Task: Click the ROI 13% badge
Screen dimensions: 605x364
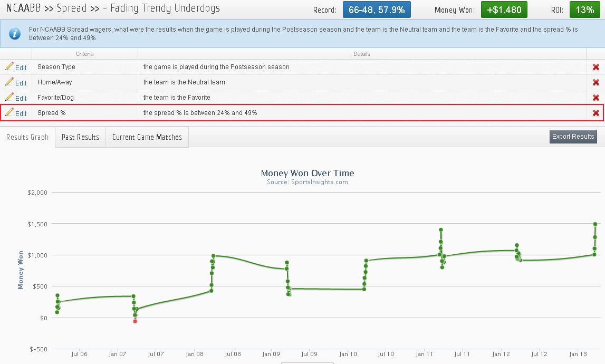Action: [x=585, y=9]
